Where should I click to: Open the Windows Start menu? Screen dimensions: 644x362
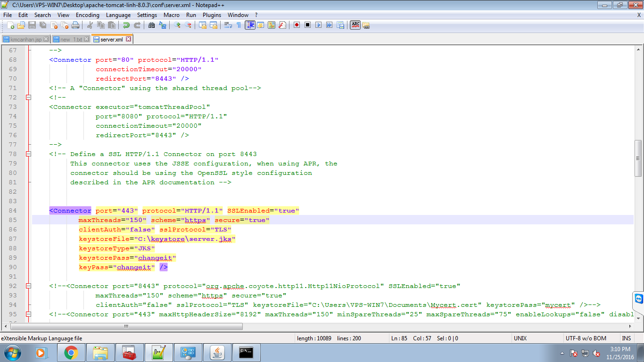click(12, 353)
